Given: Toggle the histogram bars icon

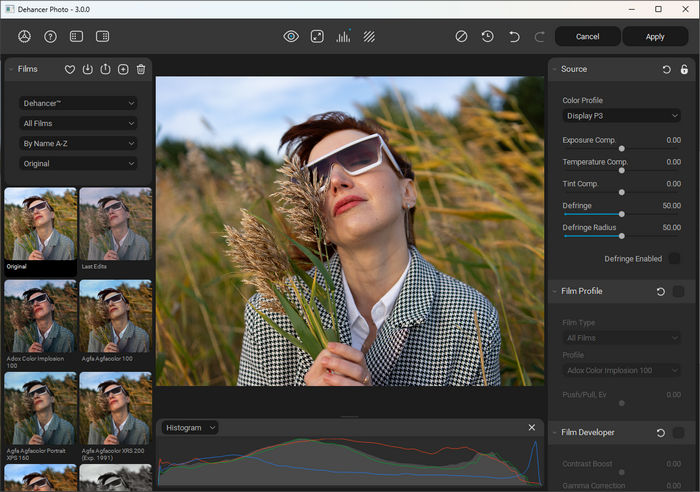Looking at the screenshot, I should 343,37.
